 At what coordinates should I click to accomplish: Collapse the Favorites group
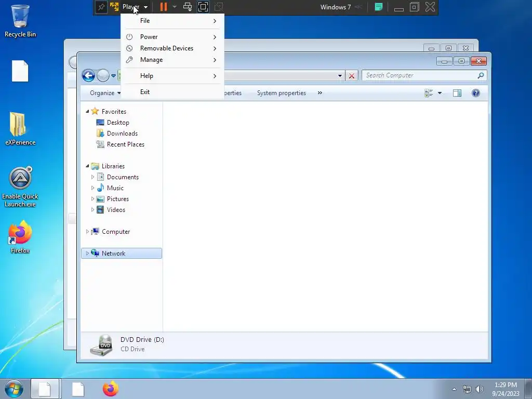tap(87, 111)
